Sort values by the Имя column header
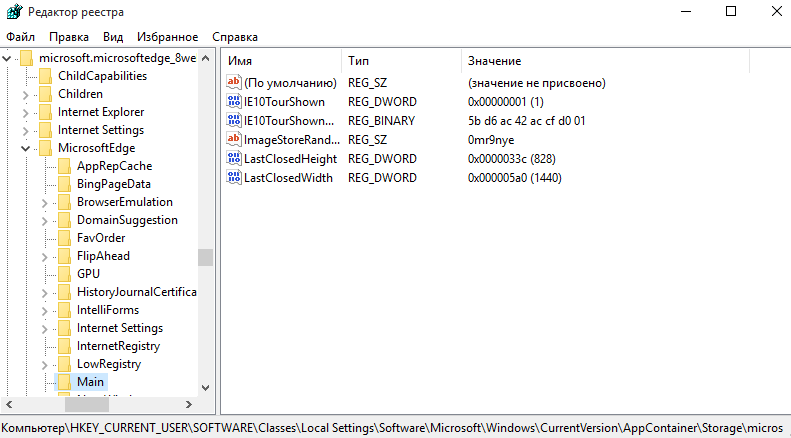The image size is (791, 438). [x=280, y=61]
